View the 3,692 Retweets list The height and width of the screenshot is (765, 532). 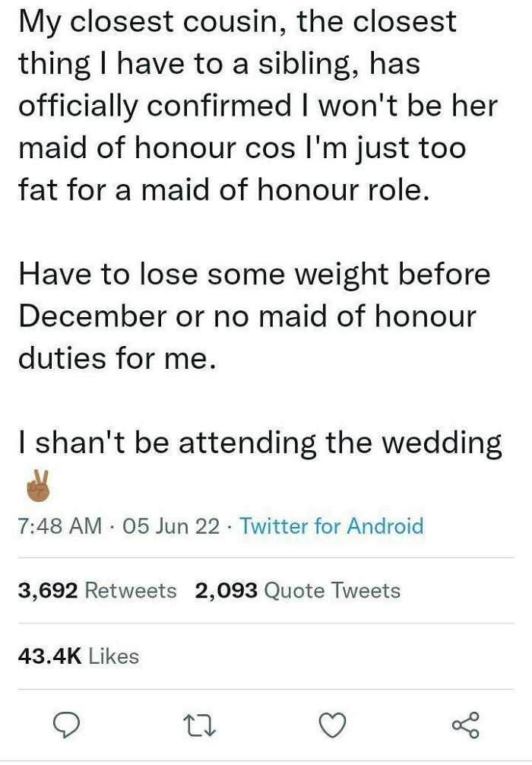click(x=97, y=591)
